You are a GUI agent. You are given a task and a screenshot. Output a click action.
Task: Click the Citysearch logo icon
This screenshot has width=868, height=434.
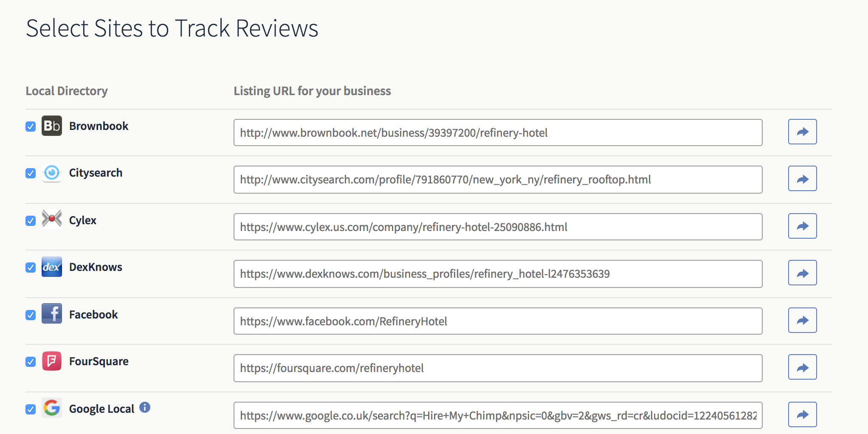pos(52,172)
